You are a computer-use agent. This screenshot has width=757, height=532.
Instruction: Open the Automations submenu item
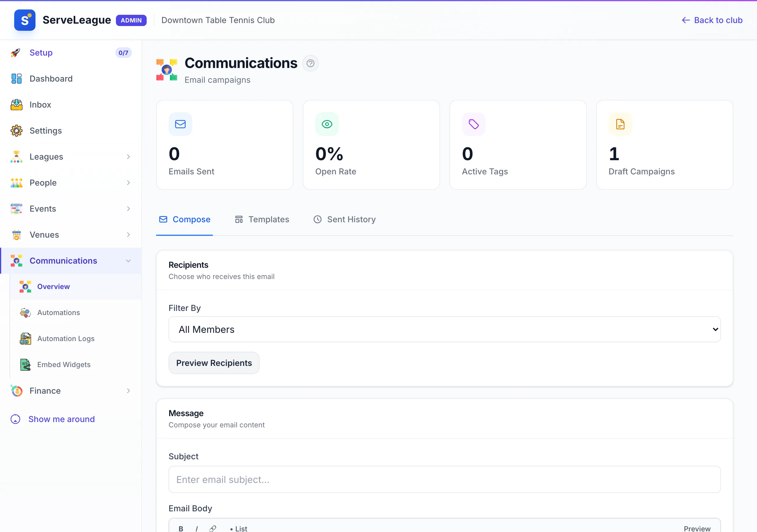[x=76, y=313]
